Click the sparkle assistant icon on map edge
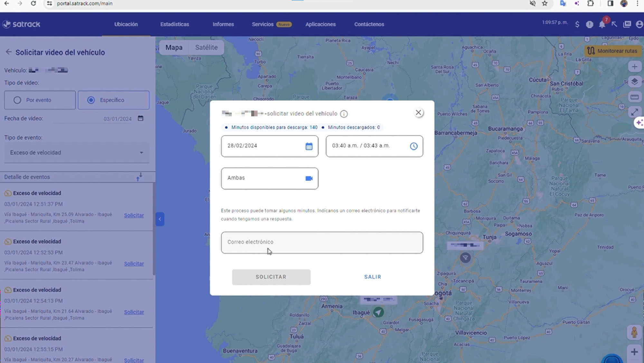 click(x=639, y=123)
